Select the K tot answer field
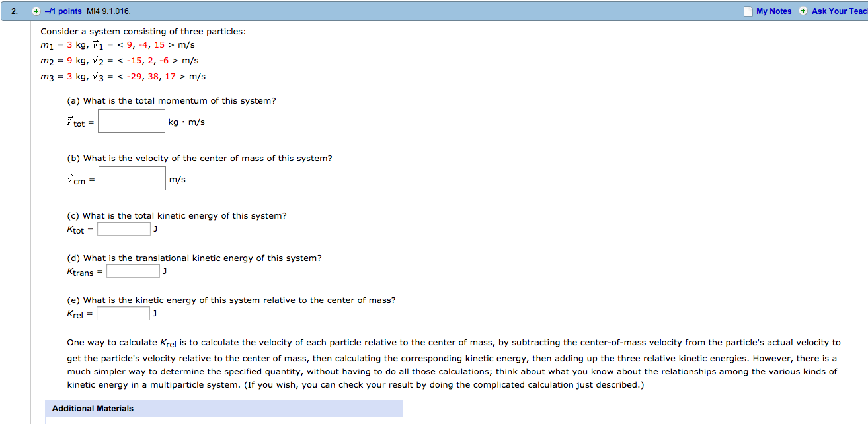Image resolution: width=868 pixels, height=424 pixels. pos(124,229)
